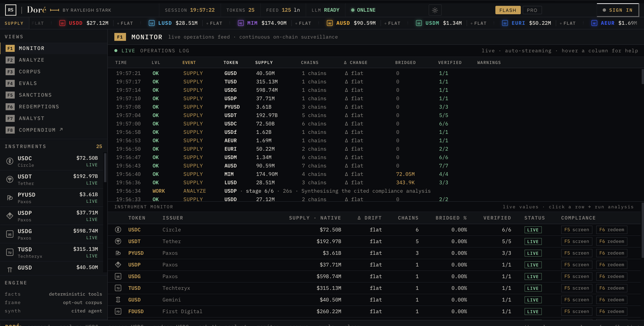Click the Instruments sidebar list scrollbar
The height and width of the screenshot is (326, 644).
click(x=105, y=168)
